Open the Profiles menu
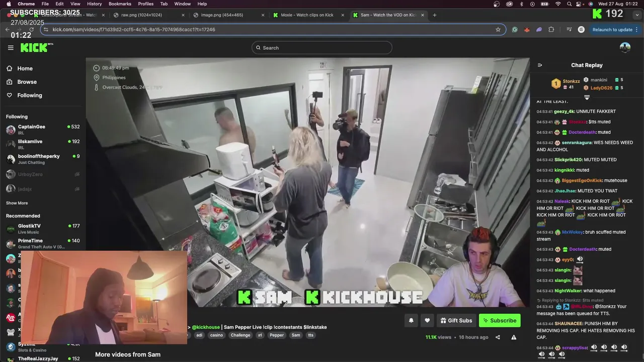Image resolution: width=644 pixels, height=362 pixels. 146,4
